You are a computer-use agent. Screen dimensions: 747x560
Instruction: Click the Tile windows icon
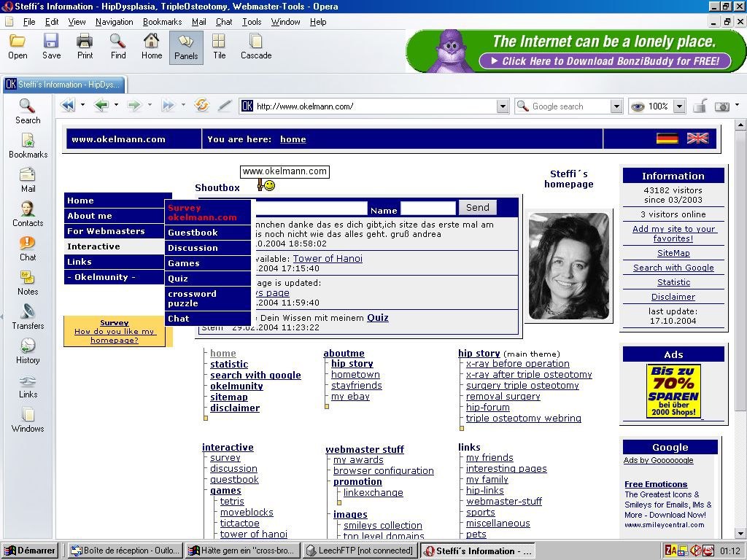coord(219,47)
